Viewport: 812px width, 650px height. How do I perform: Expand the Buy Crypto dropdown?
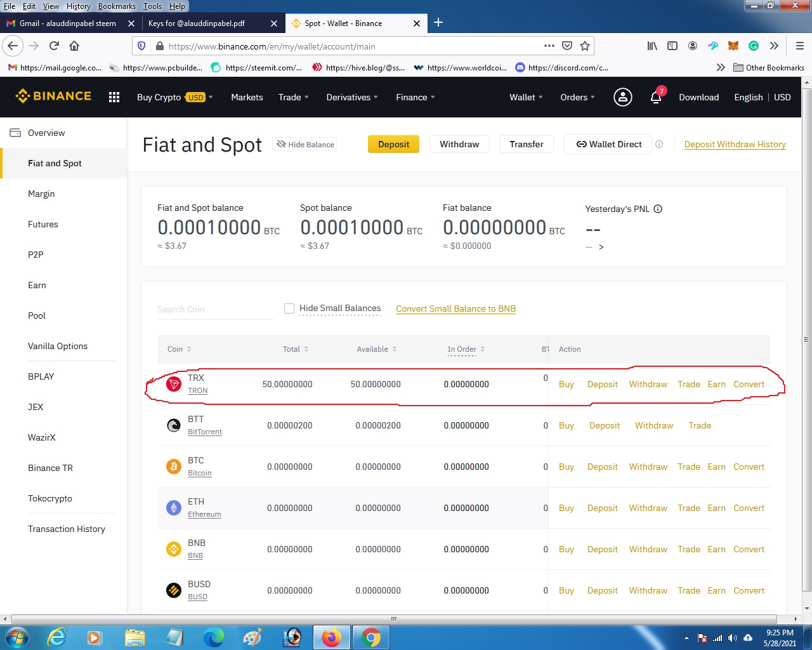[175, 97]
